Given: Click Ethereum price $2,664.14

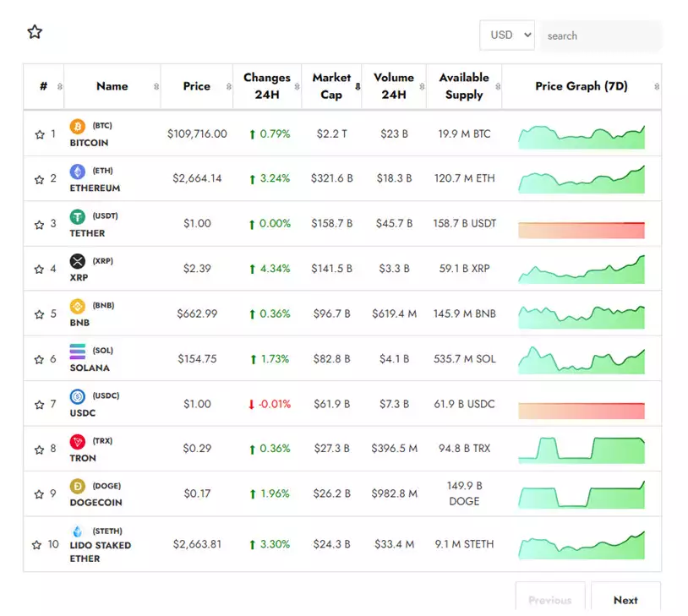Looking at the screenshot, I should coord(197,178).
